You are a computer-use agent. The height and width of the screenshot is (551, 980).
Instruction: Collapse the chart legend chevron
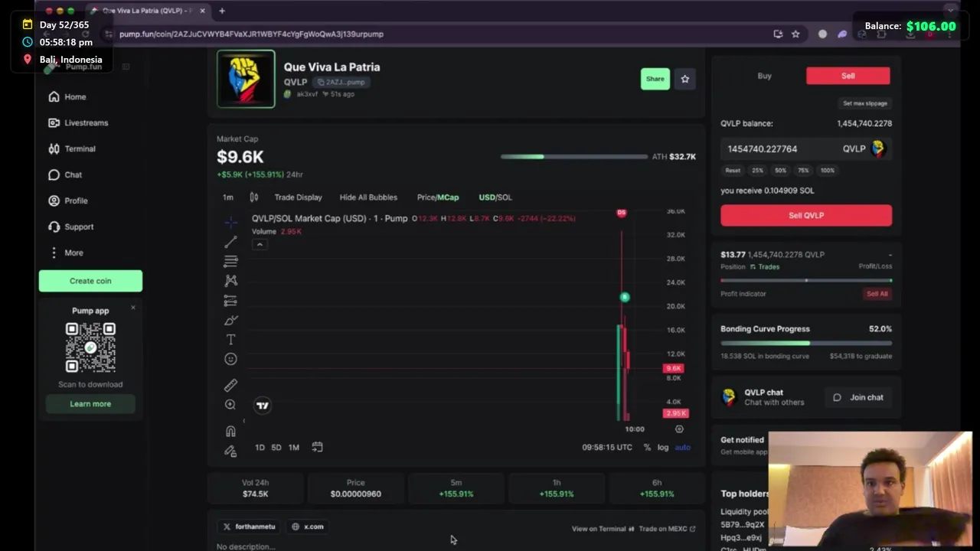(260, 245)
